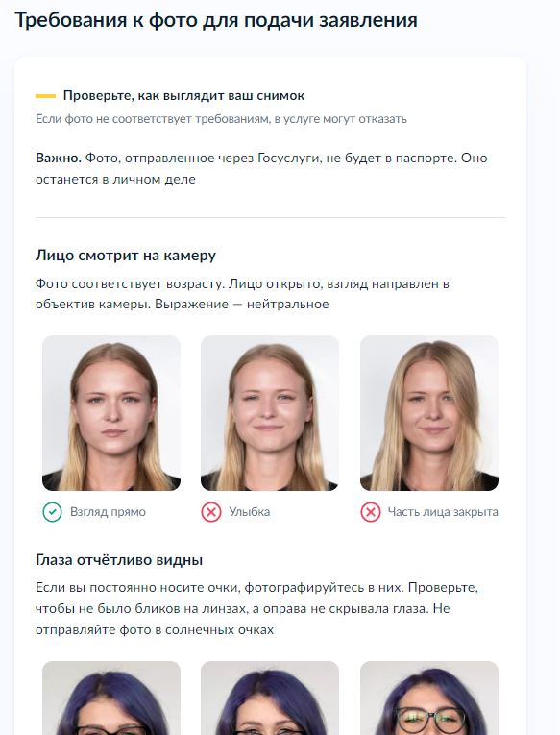This screenshot has width=560, height=735.
Task: Open the first purple-hair glasses photo
Action: click(111, 698)
